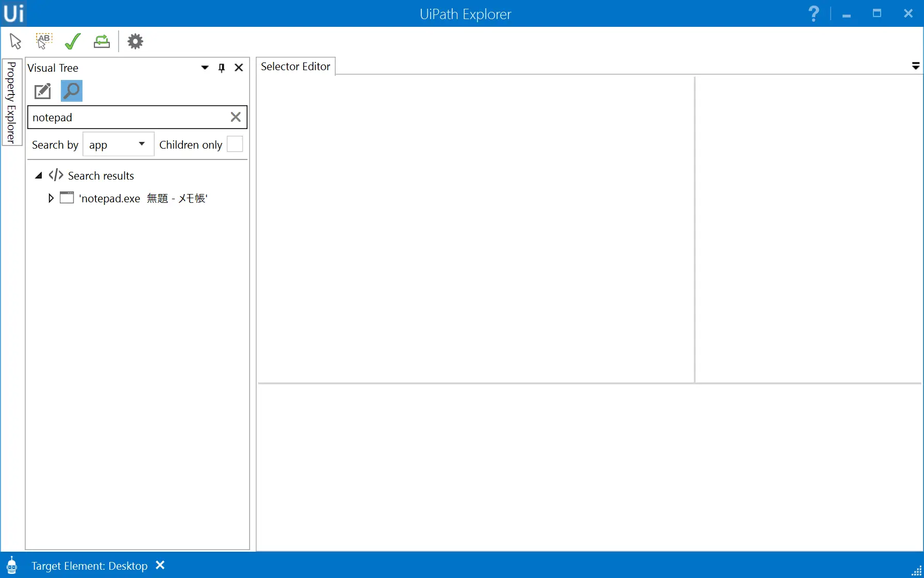Select the Indicate Element pointer tool
The width and height of the screenshot is (924, 578).
[x=15, y=41]
